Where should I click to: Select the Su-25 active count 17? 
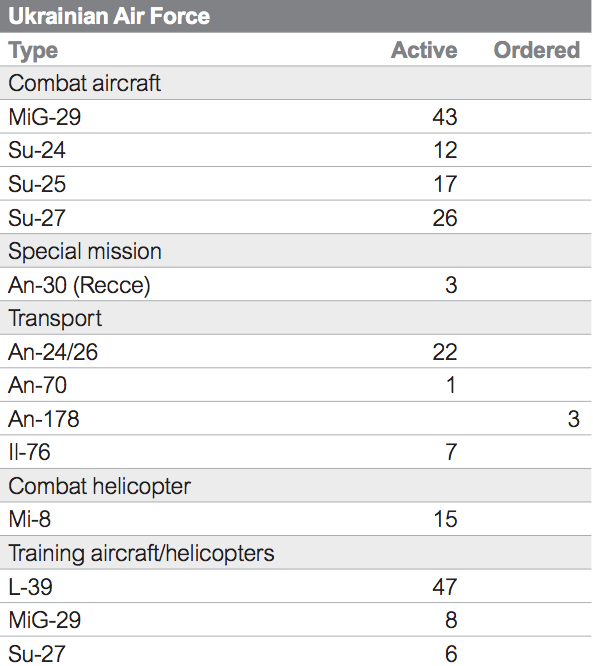click(445, 184)
